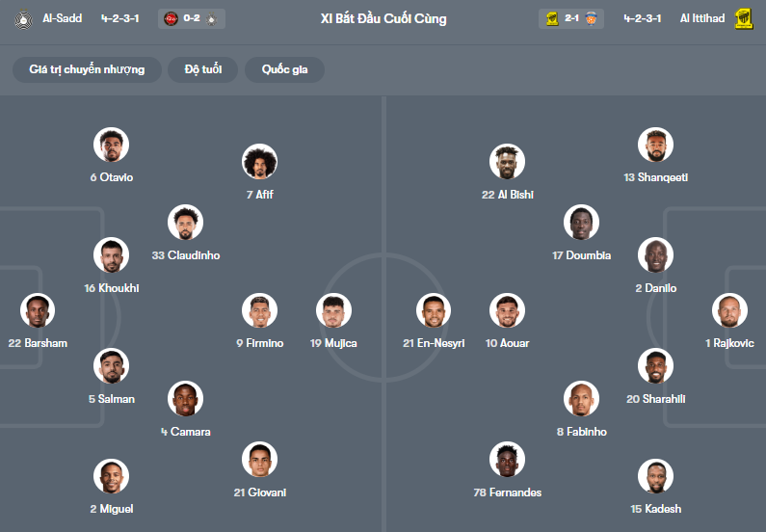Screen dimensions: 766x532
Task: Click the Aouar player name label
Action: [508, 343]
